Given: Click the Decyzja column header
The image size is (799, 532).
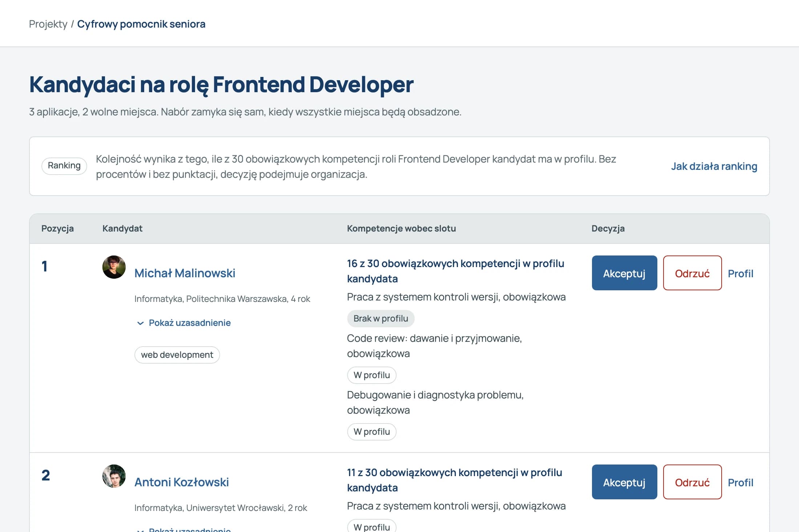Looking at the screenshot, I should pos(608,228).
